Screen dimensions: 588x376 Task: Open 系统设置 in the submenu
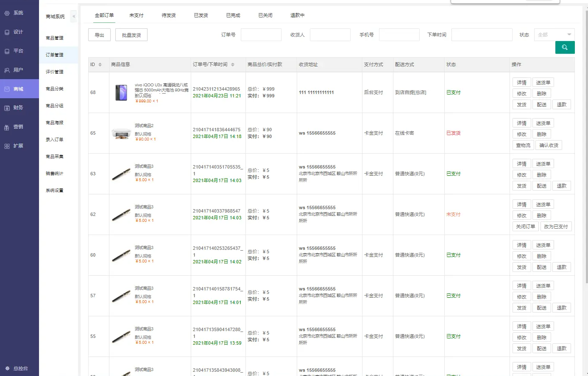click(x=55, y=191)
